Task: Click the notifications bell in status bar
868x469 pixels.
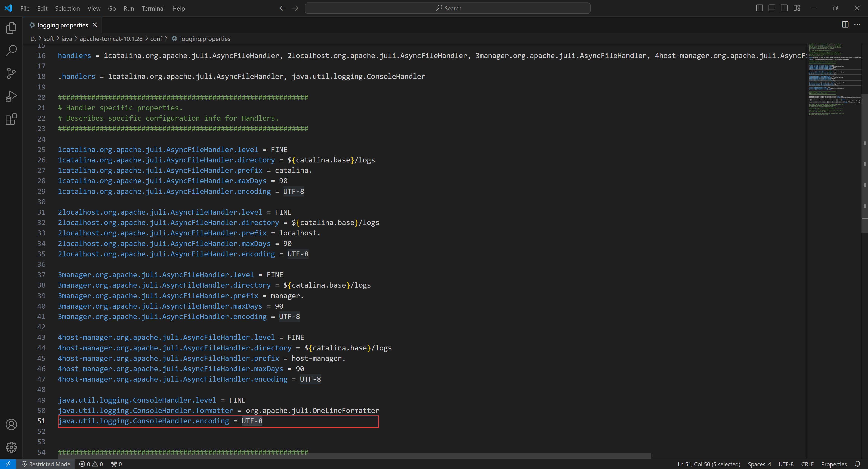Action: (x=858, y=464)
